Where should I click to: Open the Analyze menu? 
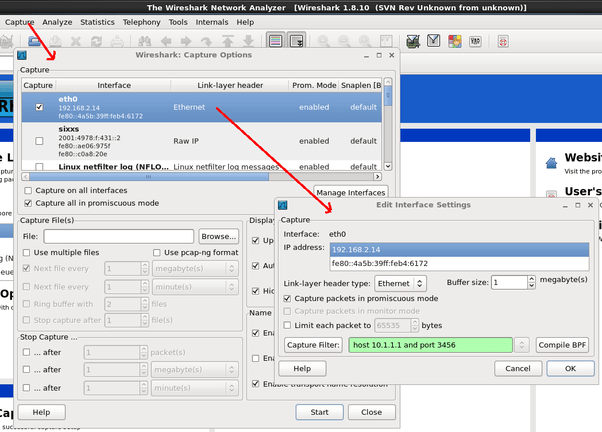[57, 22]
